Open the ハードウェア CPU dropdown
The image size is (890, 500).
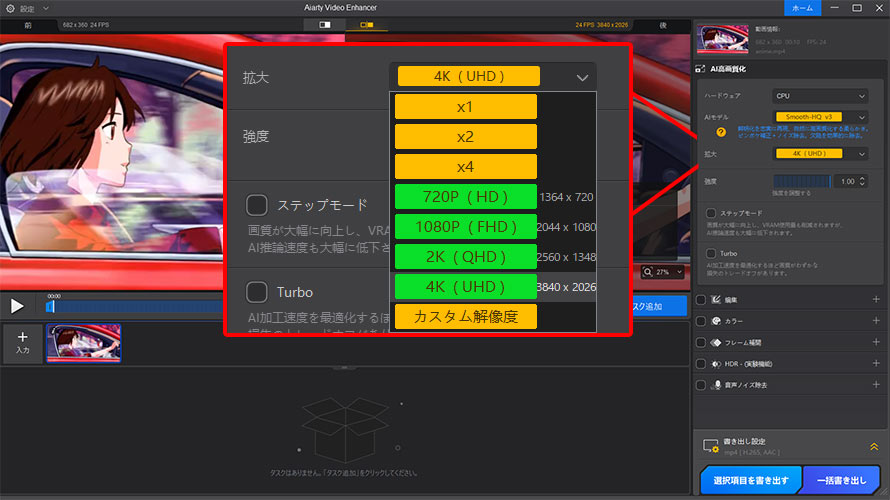pos(820,96)
